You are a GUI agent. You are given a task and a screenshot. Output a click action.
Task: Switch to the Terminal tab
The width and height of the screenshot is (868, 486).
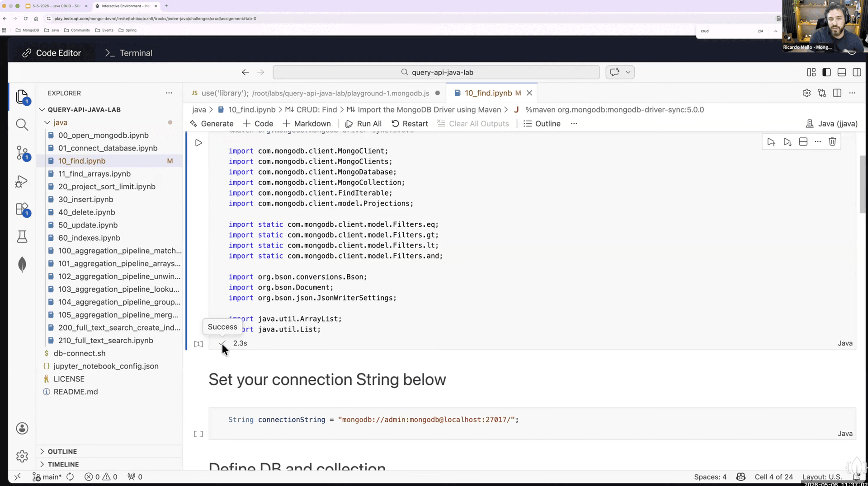(129, 53)
